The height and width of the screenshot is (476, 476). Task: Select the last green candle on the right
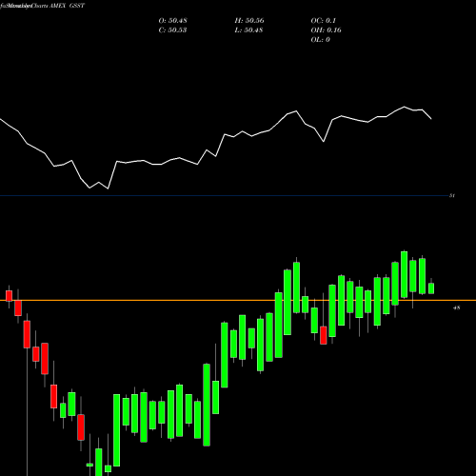[431, 288]
